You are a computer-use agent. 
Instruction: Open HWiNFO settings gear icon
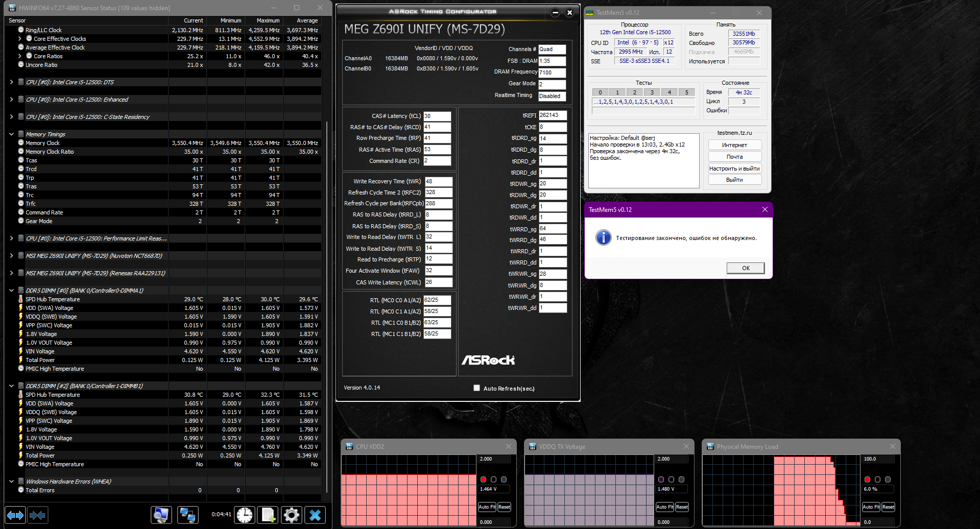[x=292, y=515]
